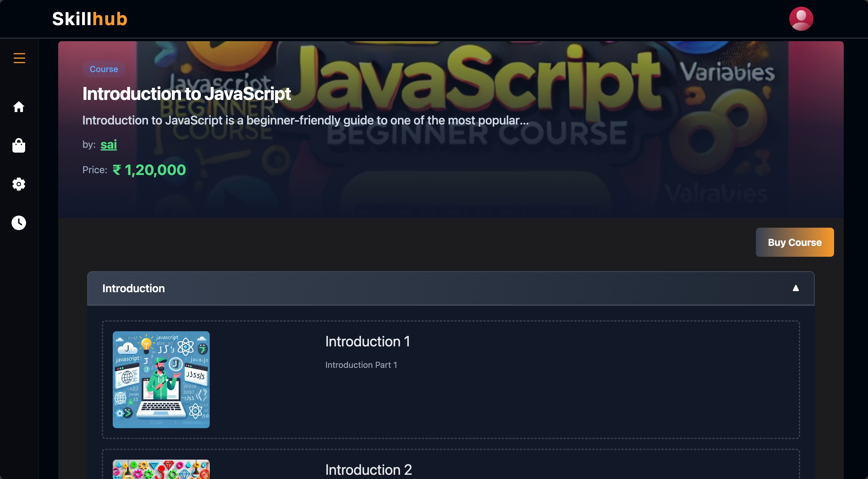
Task: Click the truncated course description text
Action: 305,120
